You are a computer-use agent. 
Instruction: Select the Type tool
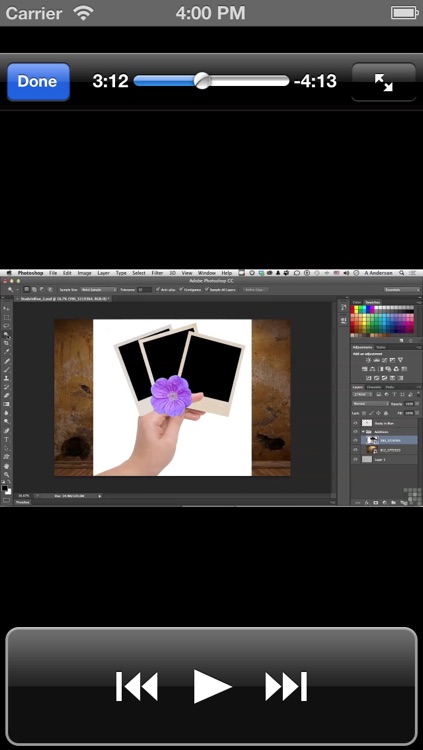coord(6,439)
